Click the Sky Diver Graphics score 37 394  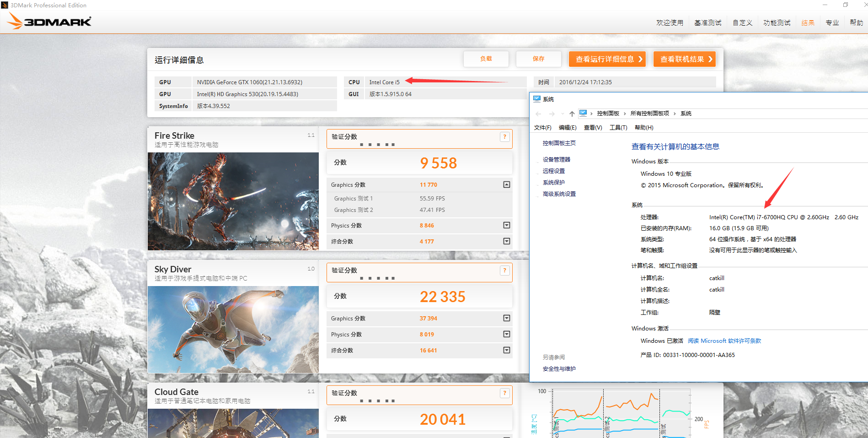tap(429, 319)
